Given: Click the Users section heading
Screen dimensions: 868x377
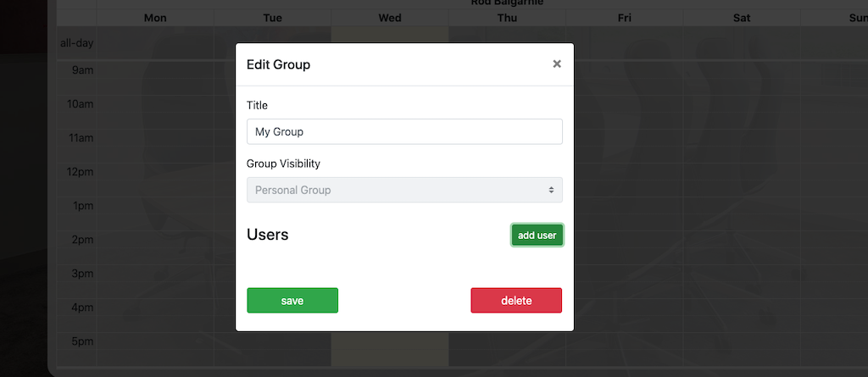Looking at the screenshot, I should [268, 235].
